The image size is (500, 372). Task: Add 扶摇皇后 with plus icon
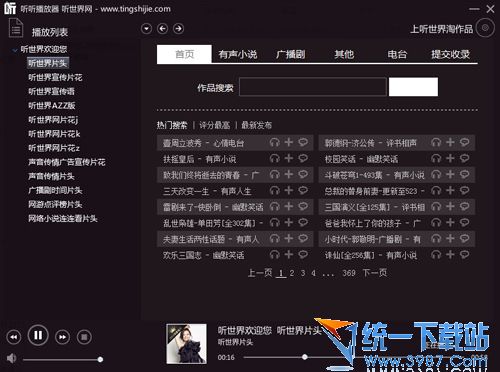pos(289,158)
